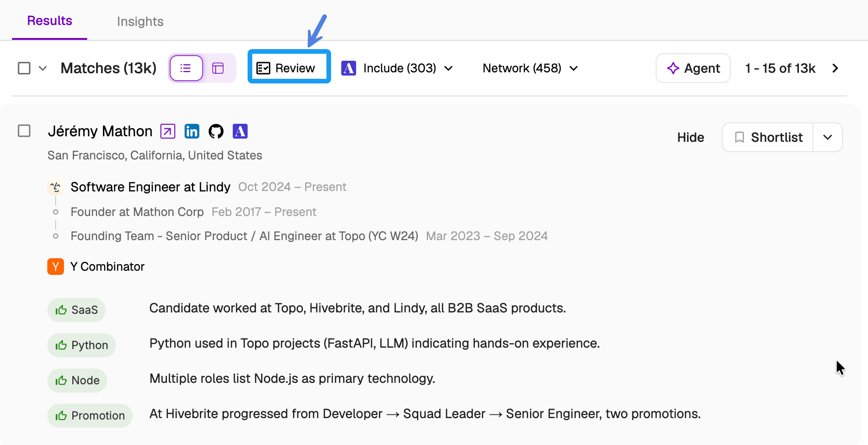Expand the bulk selection options chevron
Screen dimensions: 868x445
43,68
